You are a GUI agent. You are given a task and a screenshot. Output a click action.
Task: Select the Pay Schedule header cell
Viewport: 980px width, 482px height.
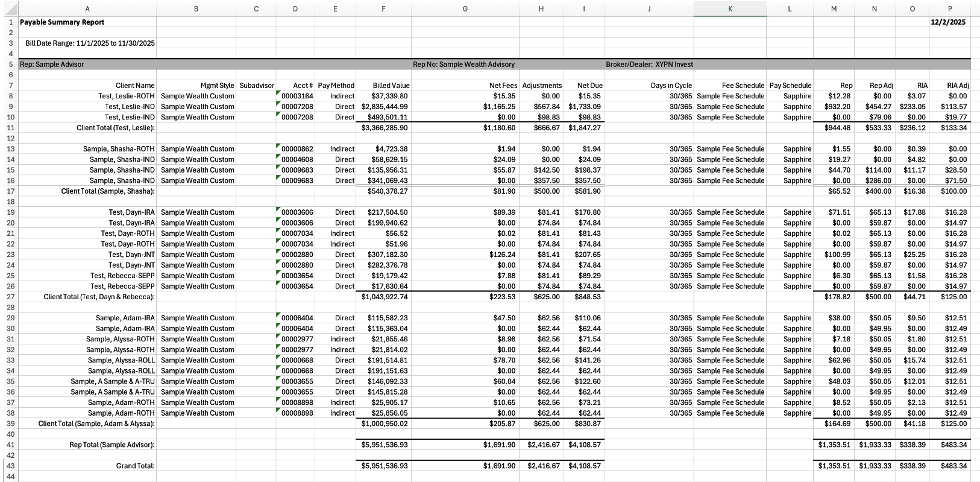791,86
